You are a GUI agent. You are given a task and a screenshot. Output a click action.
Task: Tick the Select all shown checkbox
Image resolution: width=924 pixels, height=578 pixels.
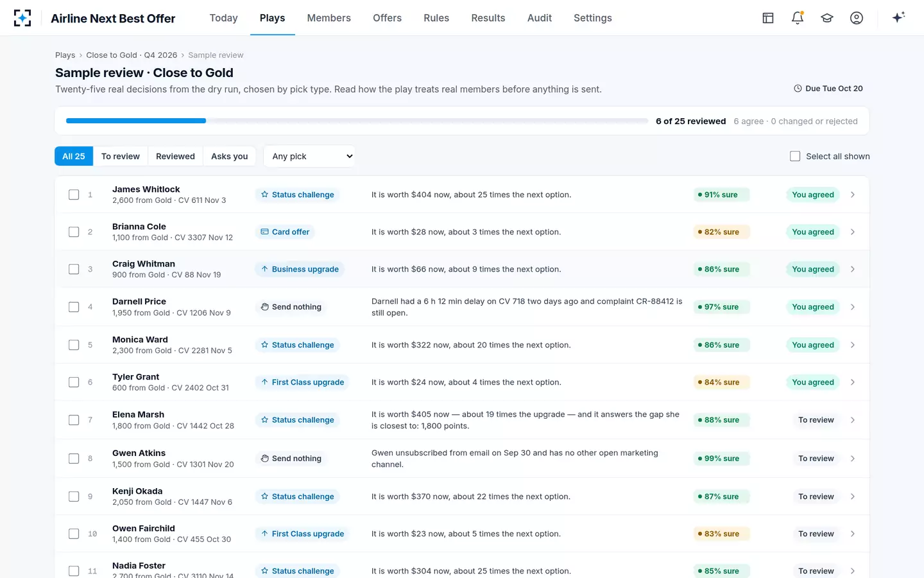795,156
